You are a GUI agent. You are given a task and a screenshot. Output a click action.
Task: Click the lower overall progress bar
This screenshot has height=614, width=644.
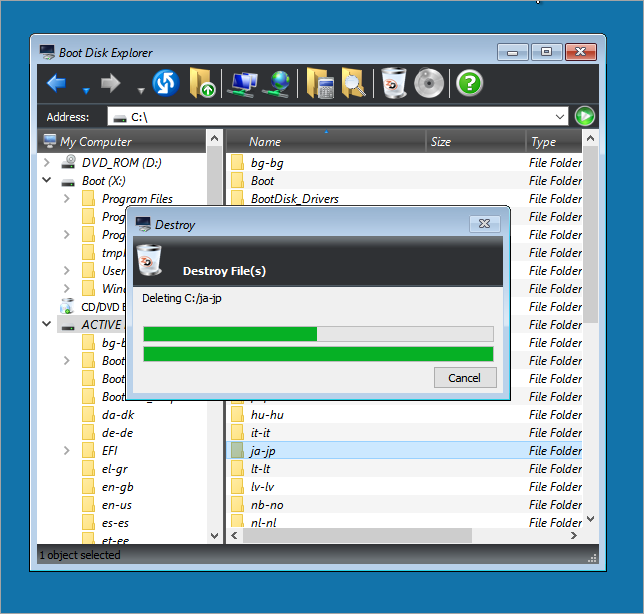[x=318, y=354]
